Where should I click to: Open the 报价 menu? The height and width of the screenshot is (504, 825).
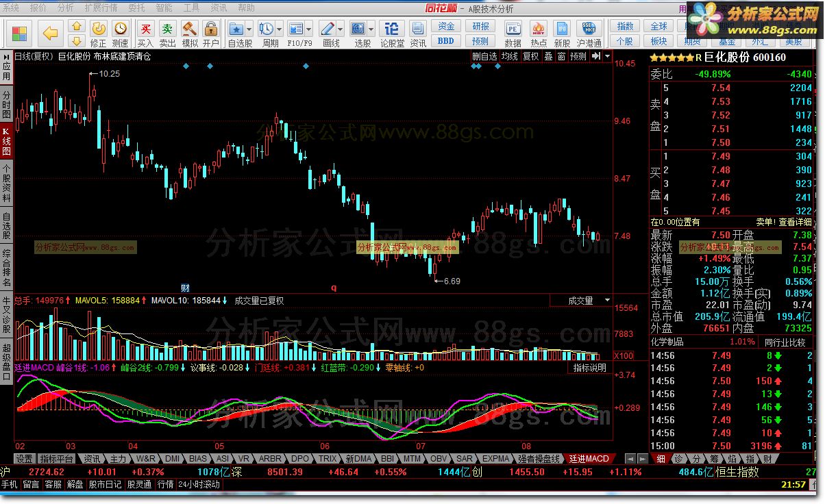click(x=38, y=8)
